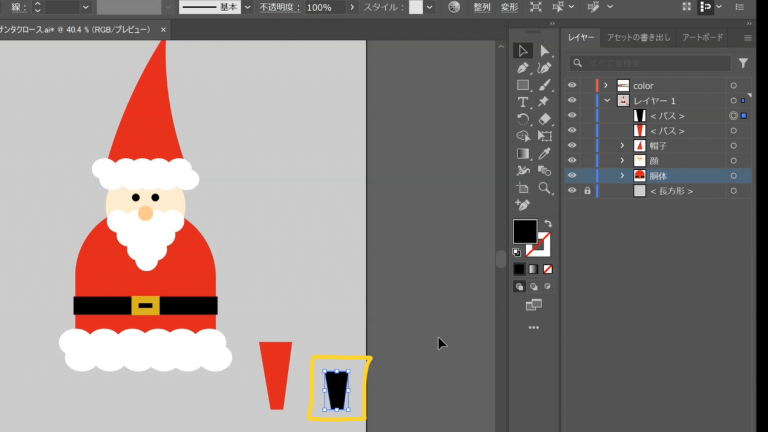Switch to the アートボード tab
The width and height of the screenshot is (768, 432).
click(x=702, y=37)
